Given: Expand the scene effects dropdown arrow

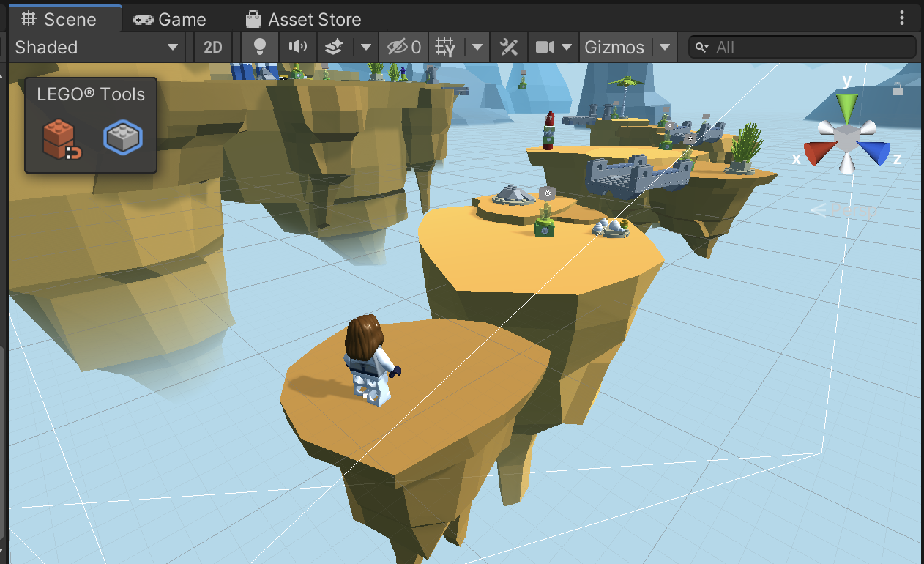Looking at the screenshot, I should [x=365, y=48].
